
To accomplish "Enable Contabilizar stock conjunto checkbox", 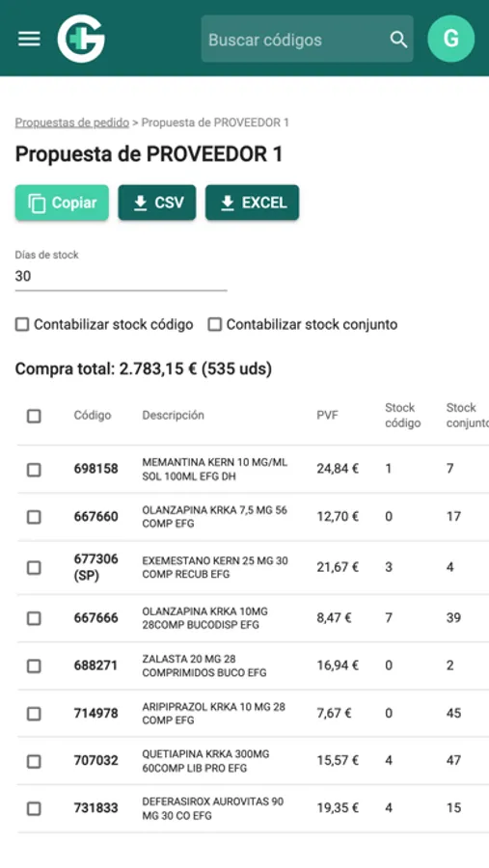I will (215, 324).
